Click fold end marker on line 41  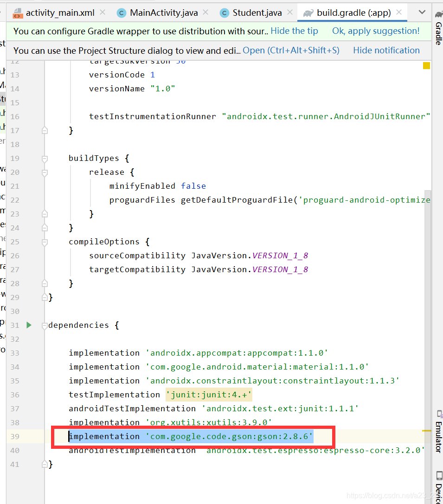(x=45, y=465)
